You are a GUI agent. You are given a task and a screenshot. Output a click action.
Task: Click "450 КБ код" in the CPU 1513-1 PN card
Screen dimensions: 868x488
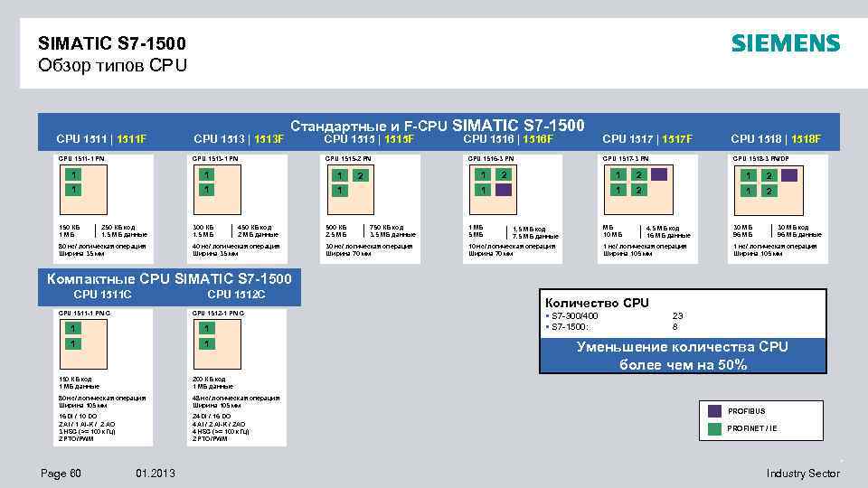[x=254, y=228]
